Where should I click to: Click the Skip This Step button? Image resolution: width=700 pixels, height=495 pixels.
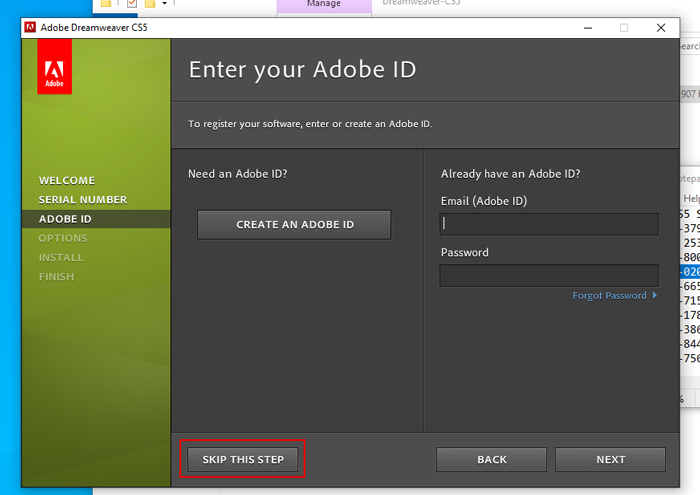tap(242, 459)
